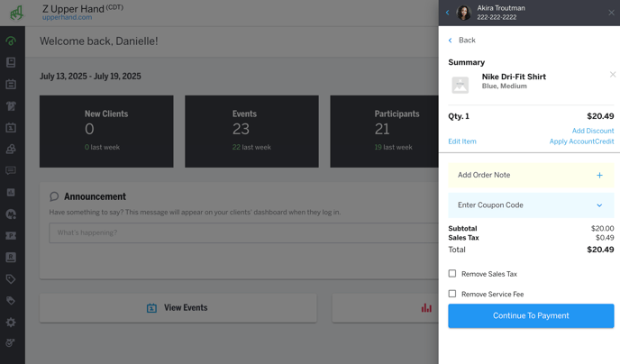Toggle the Remove Sales Tax checkbox
Screen dimensions: 620x364
(x=452, y=274)
